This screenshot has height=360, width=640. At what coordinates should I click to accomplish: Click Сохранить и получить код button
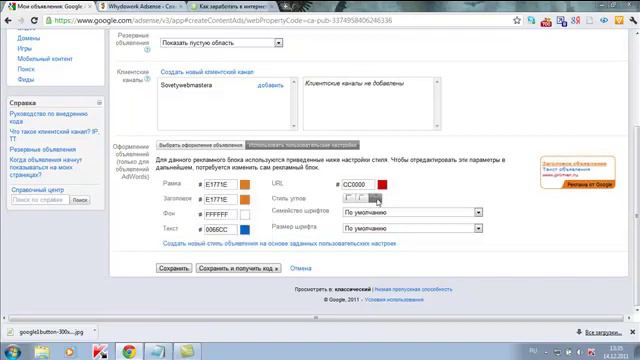(238, 268)
